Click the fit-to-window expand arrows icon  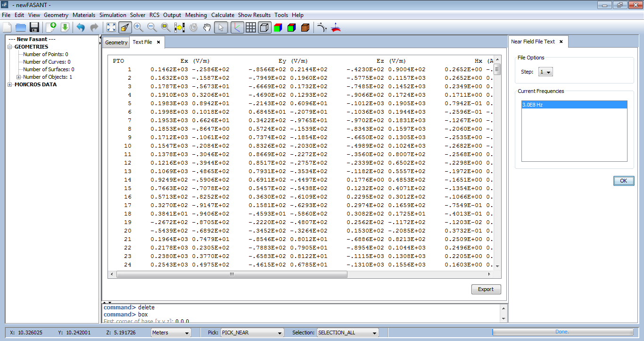[x=111, y=27]
